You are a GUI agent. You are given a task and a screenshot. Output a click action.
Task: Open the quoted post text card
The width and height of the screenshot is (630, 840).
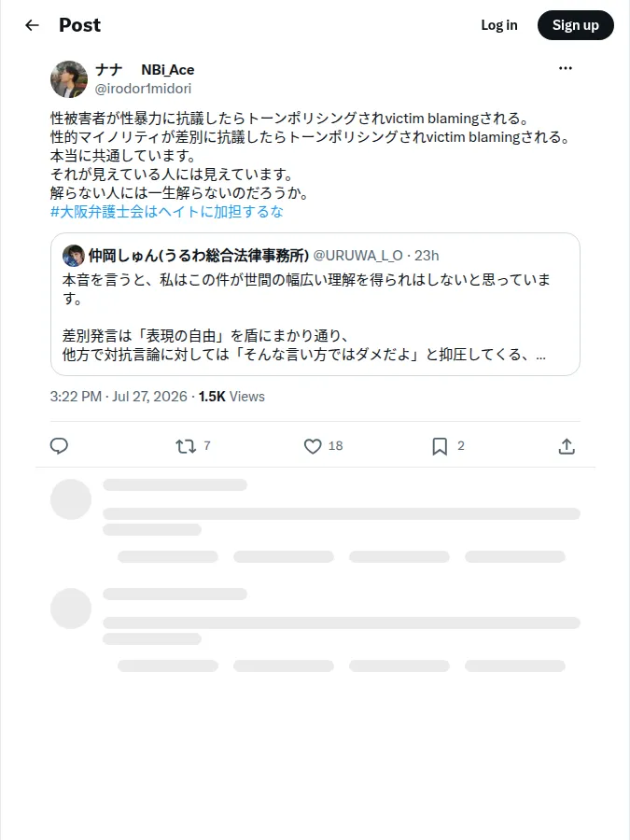coord(315,304)
